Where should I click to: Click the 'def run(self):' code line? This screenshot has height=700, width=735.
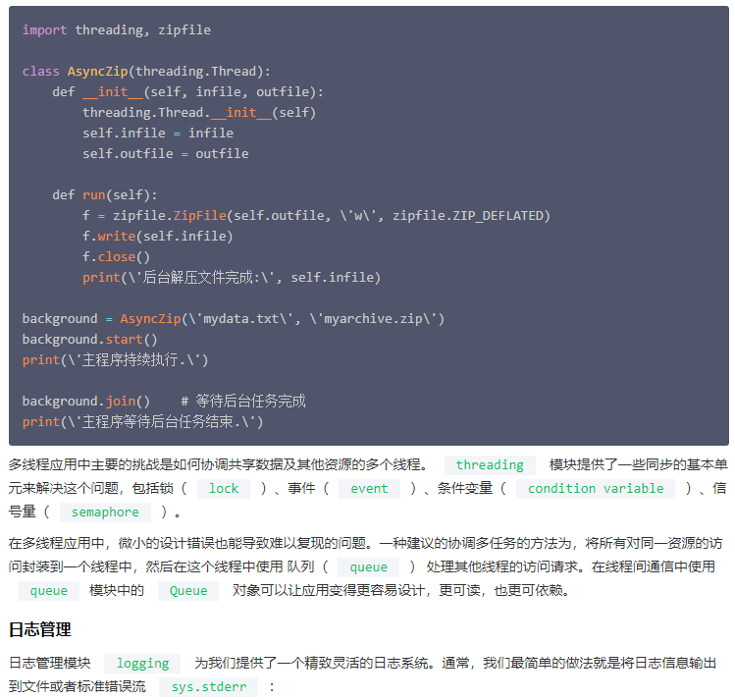coord(105,195)
